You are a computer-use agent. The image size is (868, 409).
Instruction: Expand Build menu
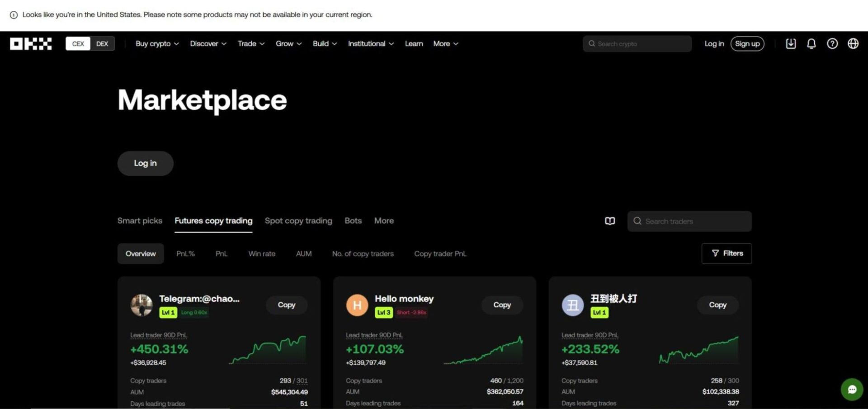coord(325,44)
